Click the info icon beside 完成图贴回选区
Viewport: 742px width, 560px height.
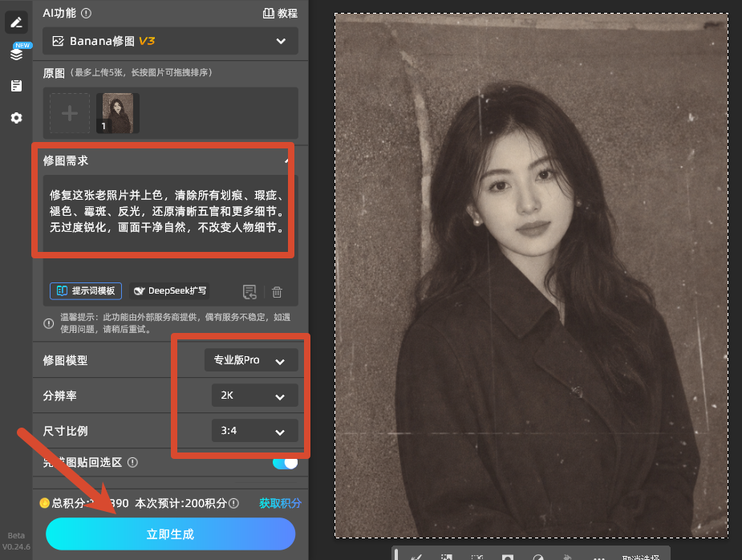[x=132, y=462]
